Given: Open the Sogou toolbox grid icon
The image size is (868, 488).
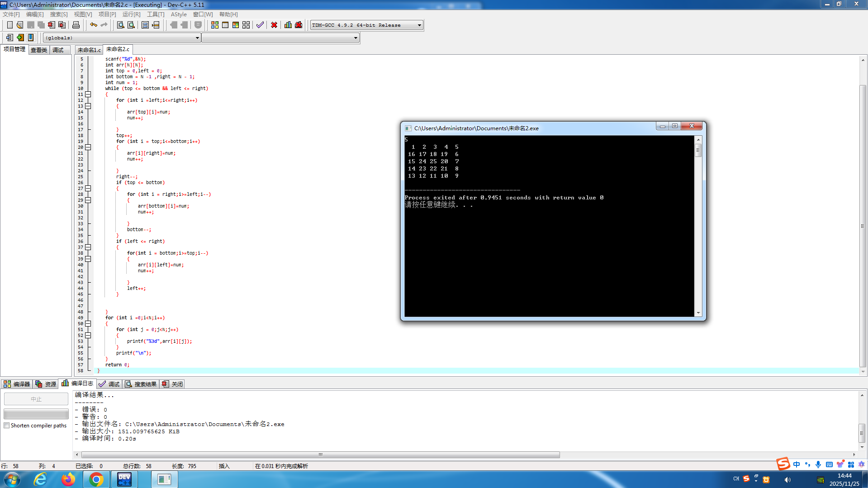Looking at the screenshot, I should click(x=851, y=464).
